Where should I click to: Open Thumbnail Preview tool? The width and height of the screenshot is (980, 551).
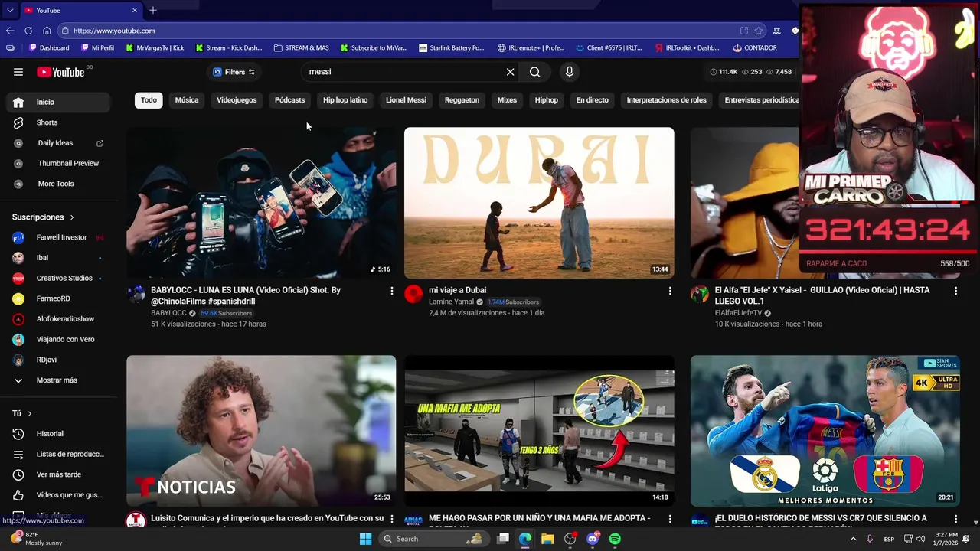pos(58,163)
